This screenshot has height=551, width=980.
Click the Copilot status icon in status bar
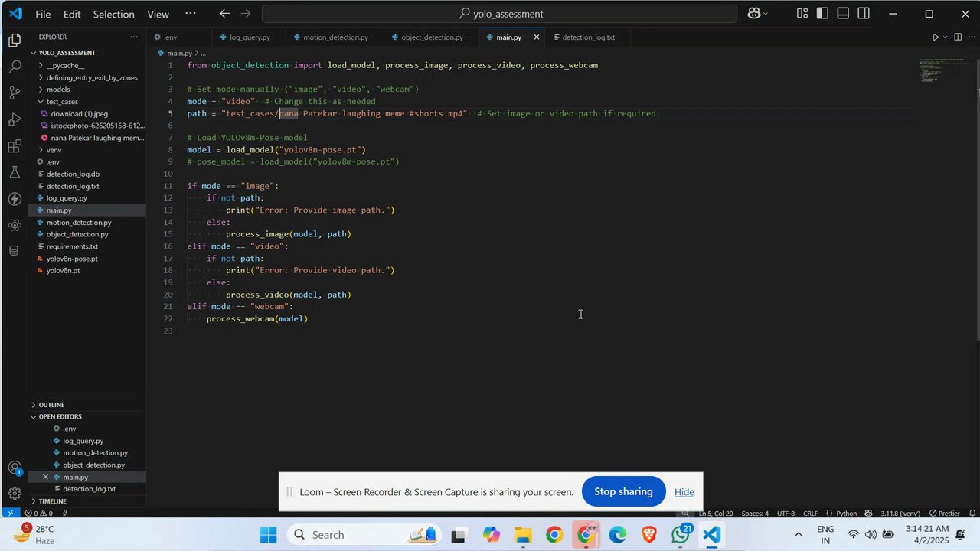869,513
